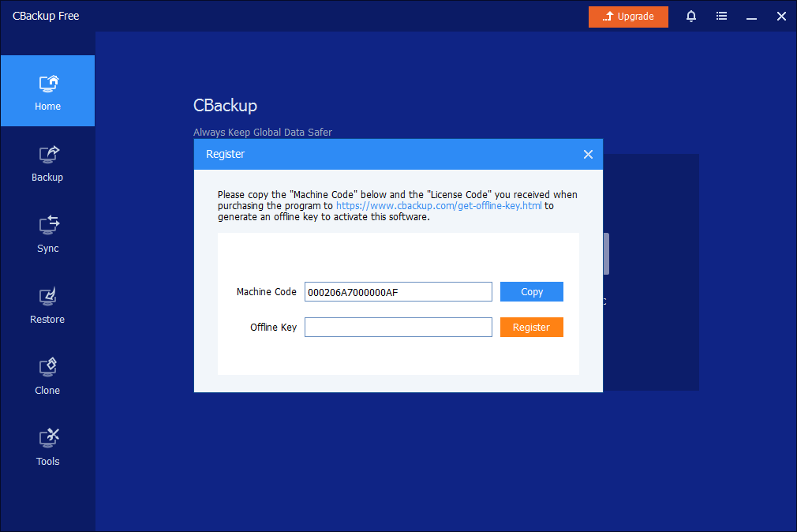The width and height of the screenshot is (797, 532).
Task: Click the Register dialog title bar
Action: point(379,155)
